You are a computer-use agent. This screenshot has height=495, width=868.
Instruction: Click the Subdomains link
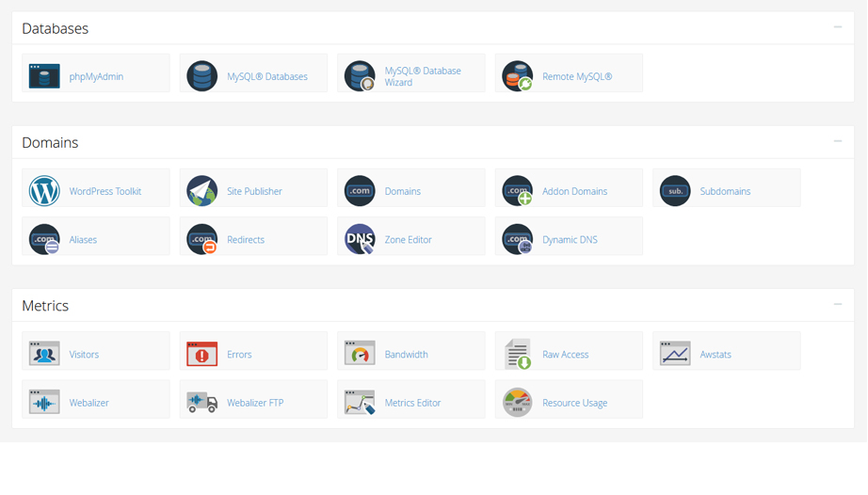coord(725,192)
